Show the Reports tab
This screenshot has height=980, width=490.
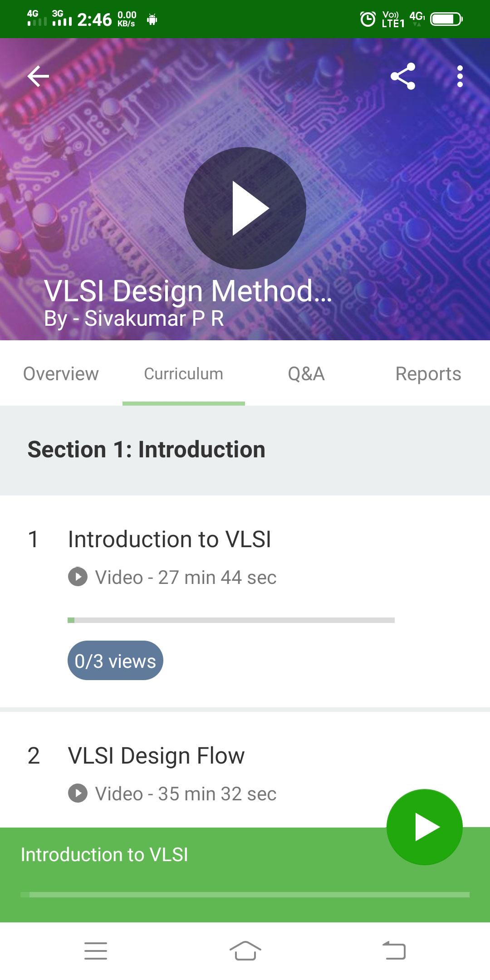click(x=429, y=373)
